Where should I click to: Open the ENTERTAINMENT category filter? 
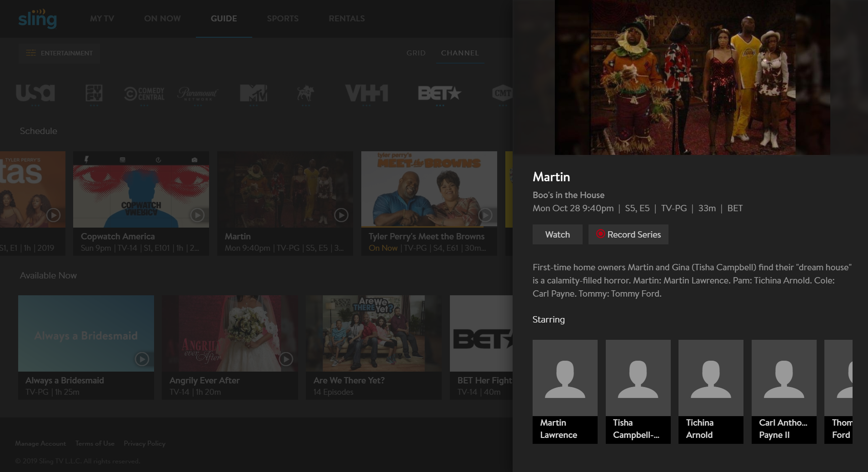point(60,53)
